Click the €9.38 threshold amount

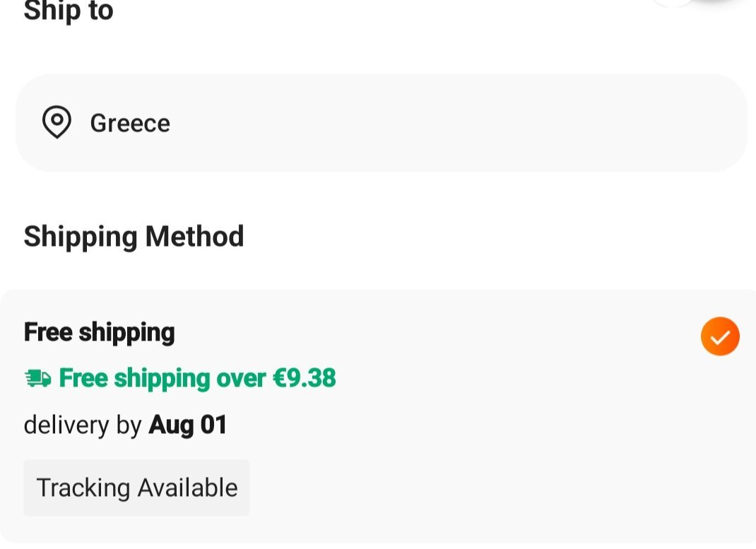[x=305, y=378]
